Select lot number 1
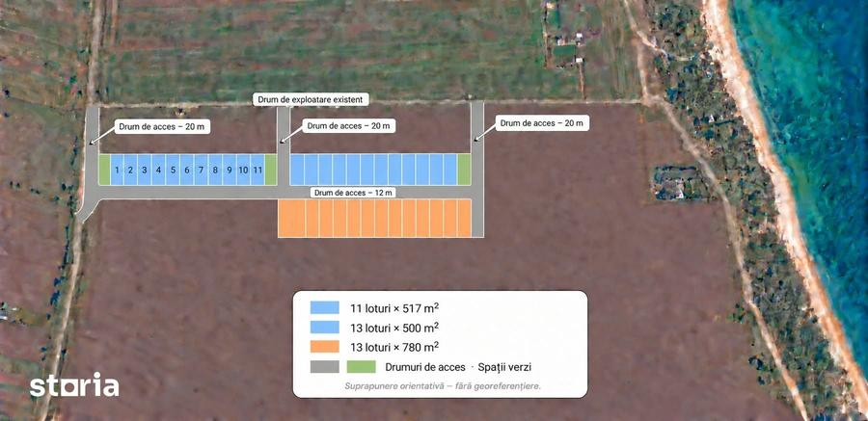 (x=117, y=170)
